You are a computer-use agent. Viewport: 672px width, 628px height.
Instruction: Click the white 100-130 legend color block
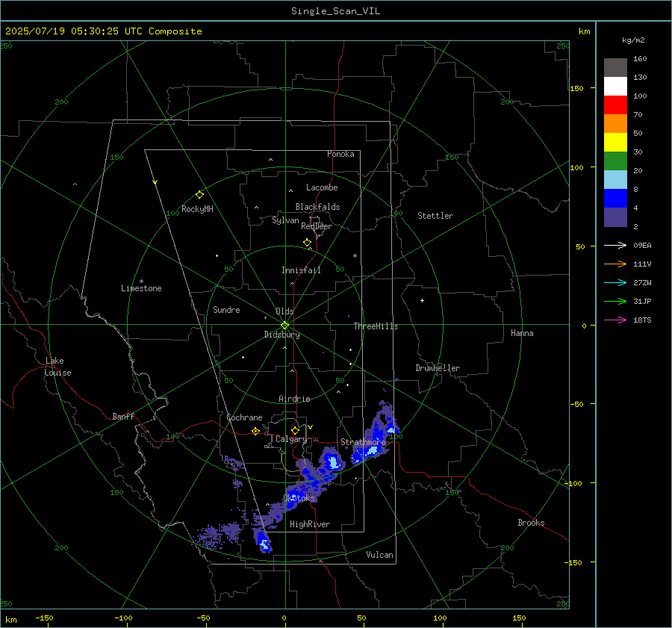click(x=615, y=86)
